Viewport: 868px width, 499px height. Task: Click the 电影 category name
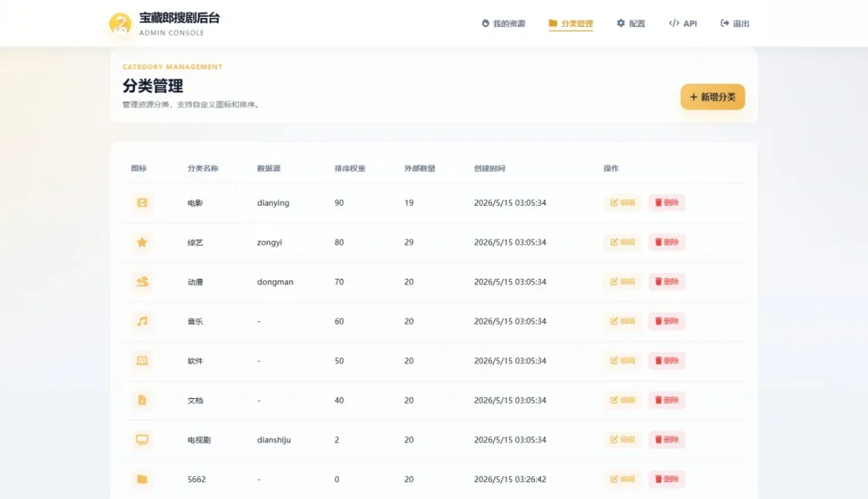(195, 203)
